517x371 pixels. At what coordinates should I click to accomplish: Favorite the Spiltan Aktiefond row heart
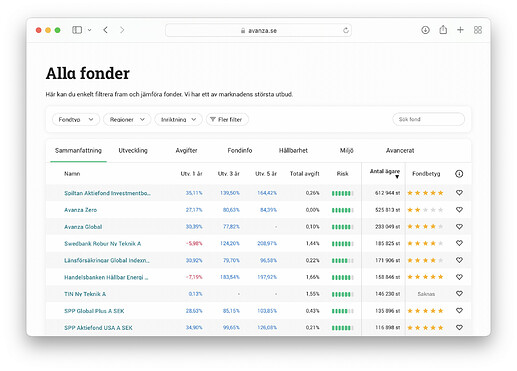pyautogui.click(x=459, y=193)
